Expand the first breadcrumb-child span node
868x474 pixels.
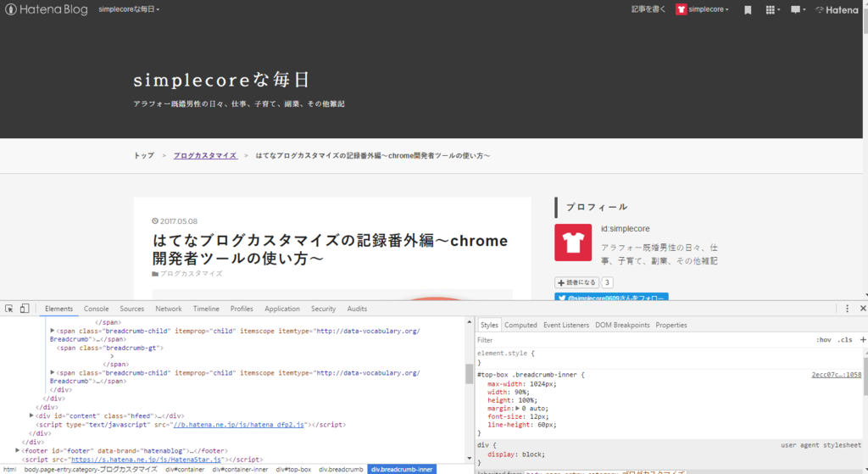pos(52,331)
